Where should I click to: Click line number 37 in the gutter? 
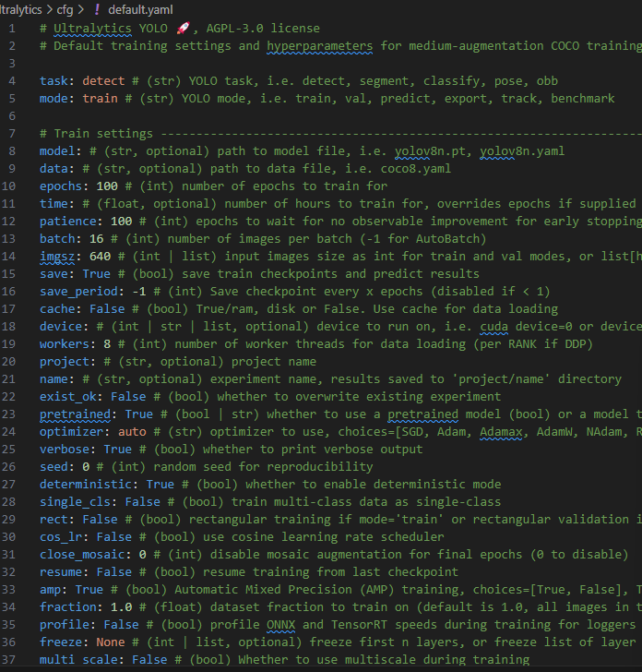[x=8, y=660]
